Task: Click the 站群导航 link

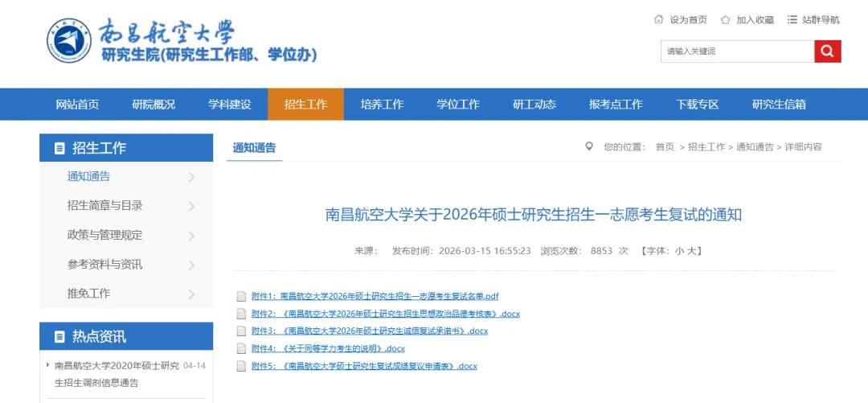Action: point(821,20)
